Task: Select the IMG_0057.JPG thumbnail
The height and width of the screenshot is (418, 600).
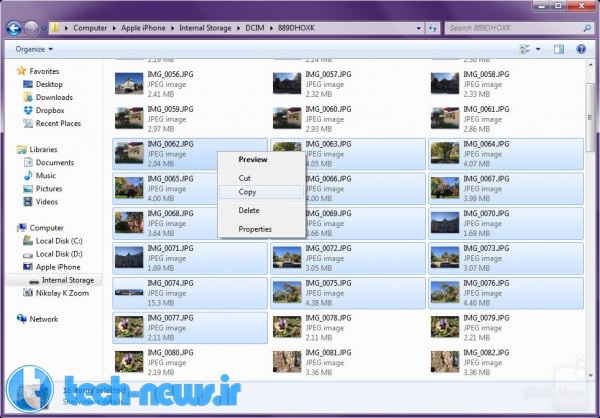Action: point(287,84)
